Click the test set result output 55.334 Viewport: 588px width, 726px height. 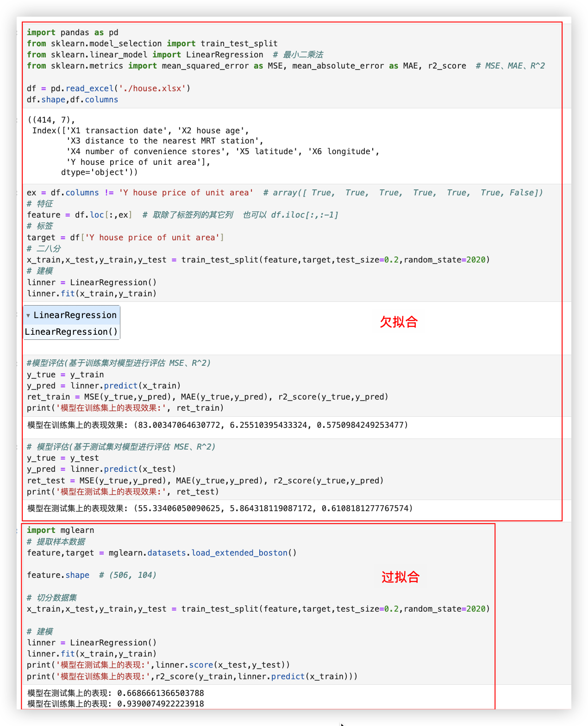(x=220, y=508)
